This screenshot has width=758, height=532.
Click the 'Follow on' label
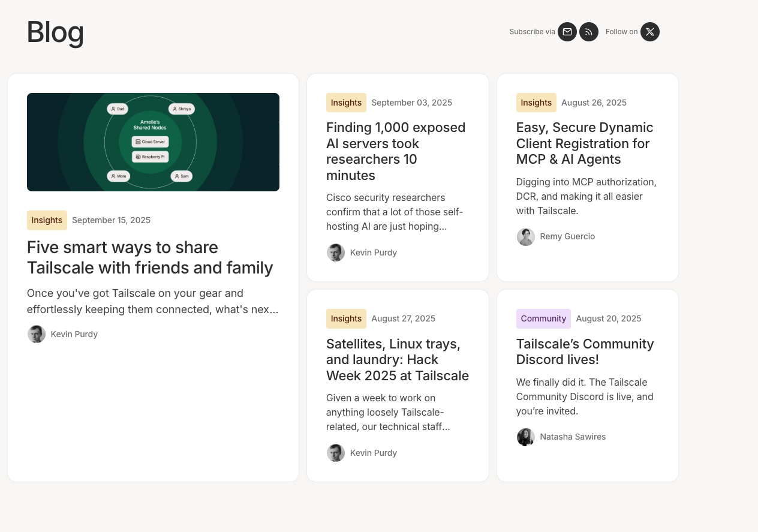621,32
